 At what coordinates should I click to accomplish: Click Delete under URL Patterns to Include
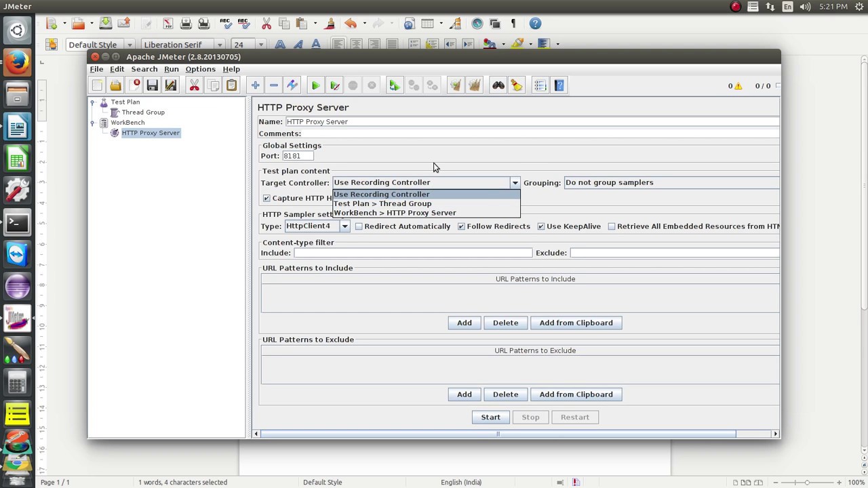point(505,323)
